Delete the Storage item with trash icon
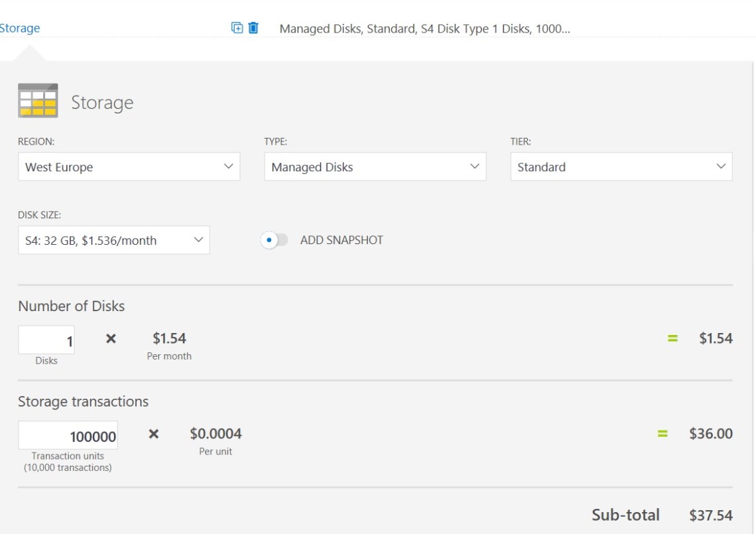The height and width of the screenshot is (534, 756). [x=253, y=28]
